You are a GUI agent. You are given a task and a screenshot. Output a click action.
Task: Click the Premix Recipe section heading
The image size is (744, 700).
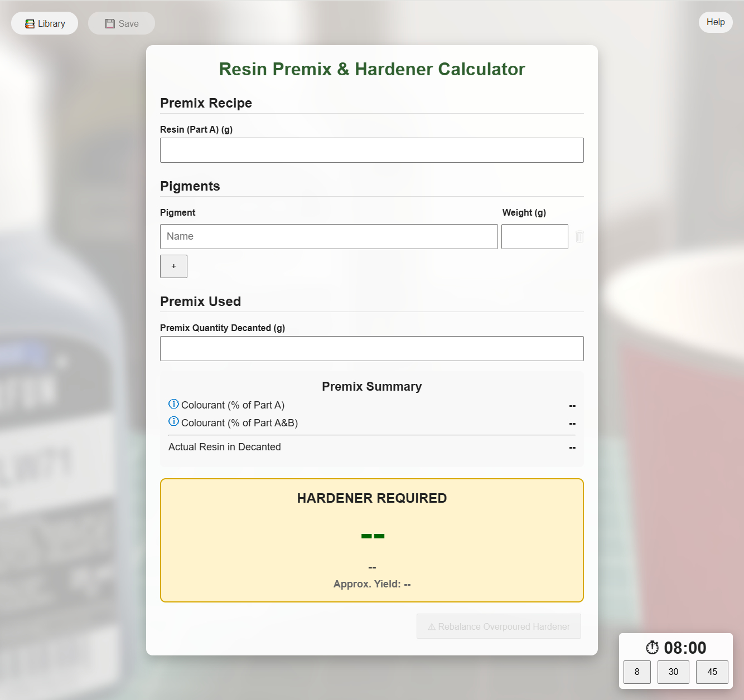pyautogui.click(x=206, y=103)
